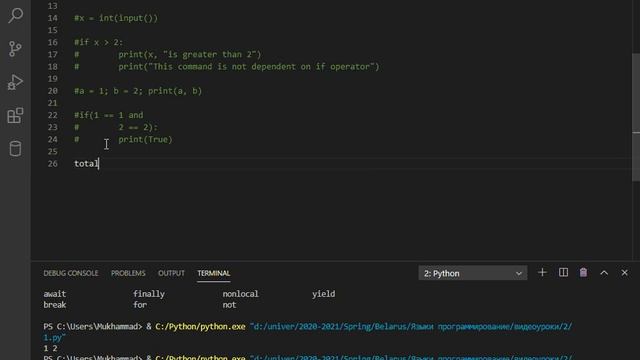This screenshot has height=360, width=640.
Task: Open the database cylinder icon view
Action: coord(16,149)
